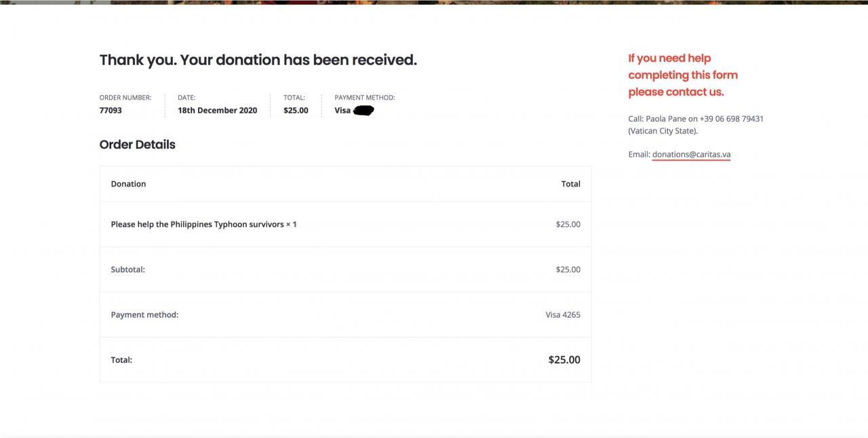Click the Paola Pane phone number text
Screen dimensions: 868x438
pyautogui.click(x=731, y=119)
